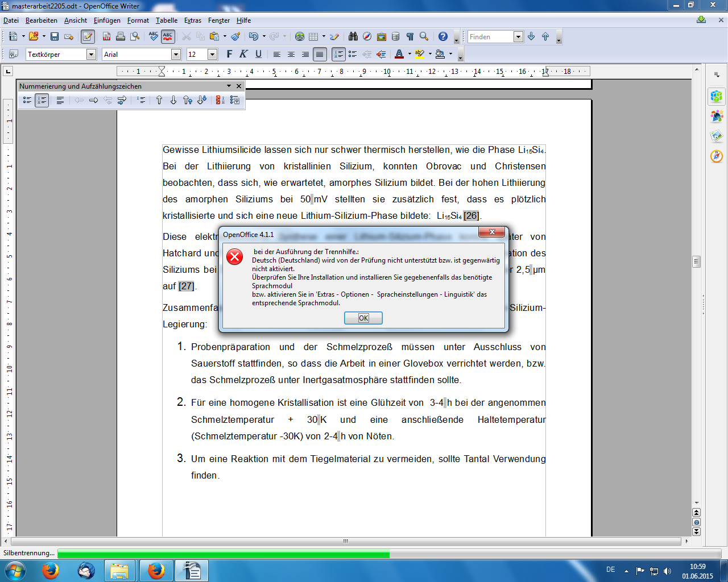728x582 pixels.
Task: Move list item down with arrow icon
Action: [173, 100]
